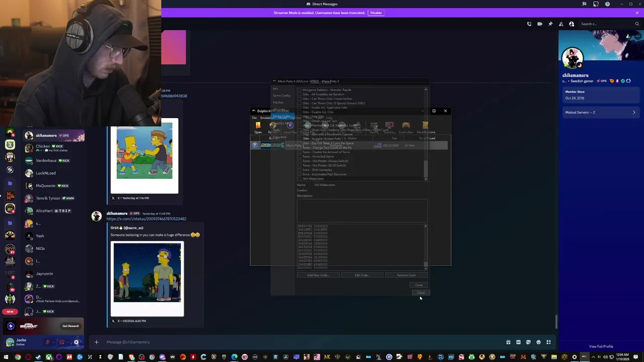Check Turns - Force End Game

[x=299, y=156]
